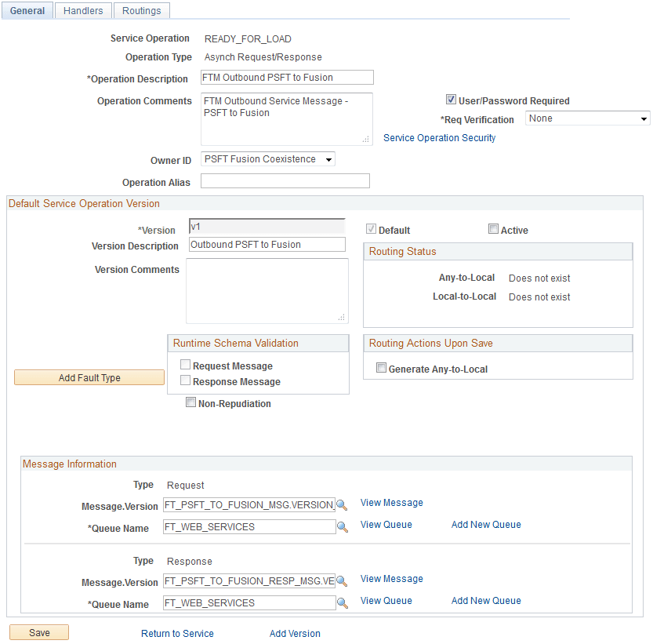The width and height of the screenshot is (653, 644).
Task: Click the Add Version link
Action: point(295,633)
